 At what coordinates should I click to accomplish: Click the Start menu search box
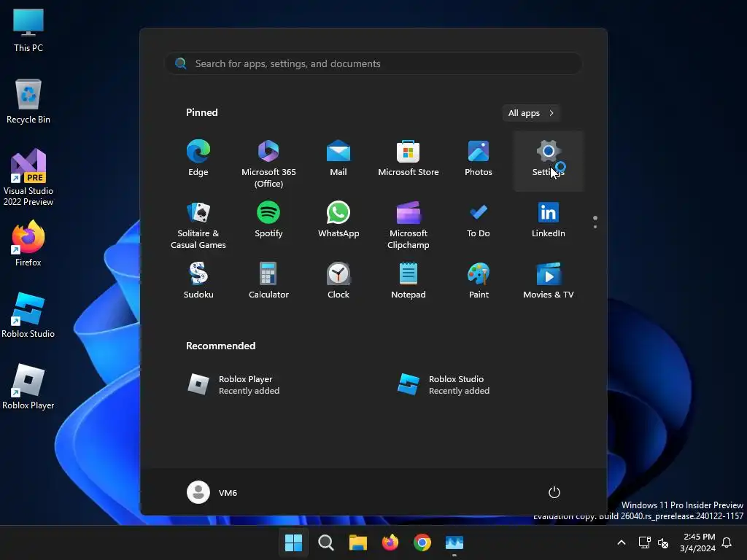(x=373, y=63)
